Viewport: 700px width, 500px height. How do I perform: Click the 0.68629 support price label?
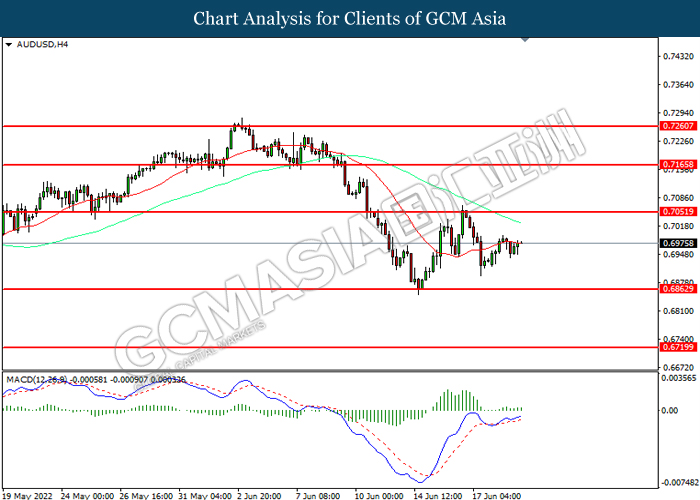point(678,289)
